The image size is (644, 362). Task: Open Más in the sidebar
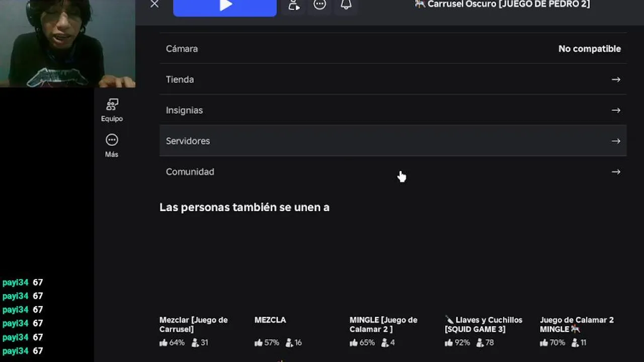[112, 146]
